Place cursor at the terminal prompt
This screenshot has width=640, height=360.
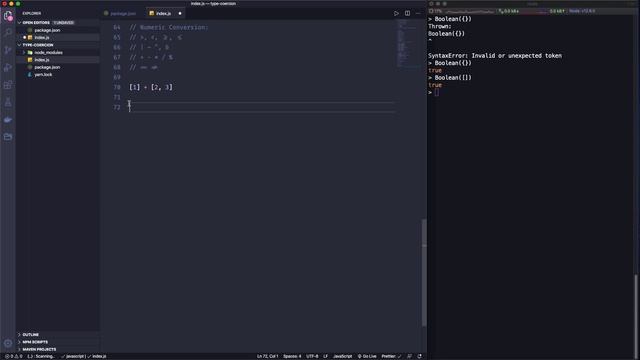(437, 93)
